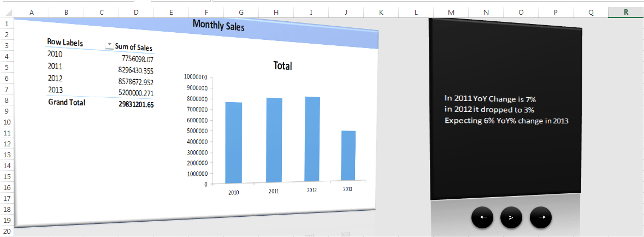
Task: Click the 'Row Labels' header text
Action: click(65, 42)
